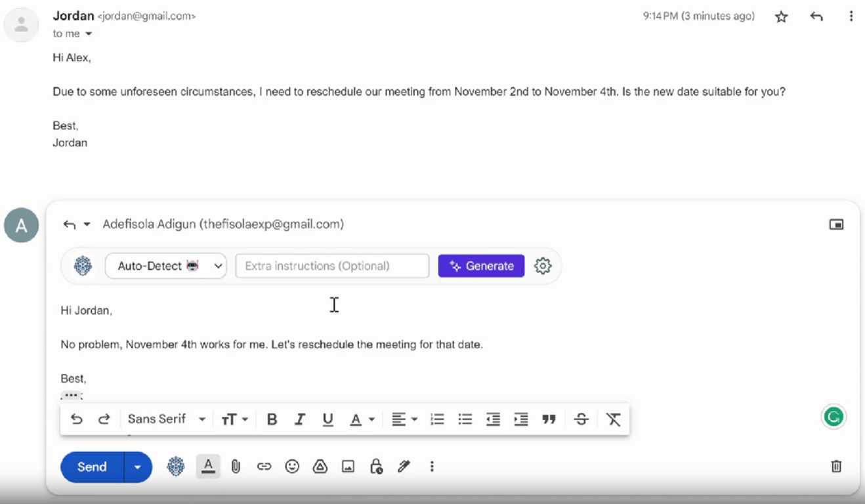This screenshot has width=865, height=504.
Task: Insert an emoji
Action: pos(292,467)
